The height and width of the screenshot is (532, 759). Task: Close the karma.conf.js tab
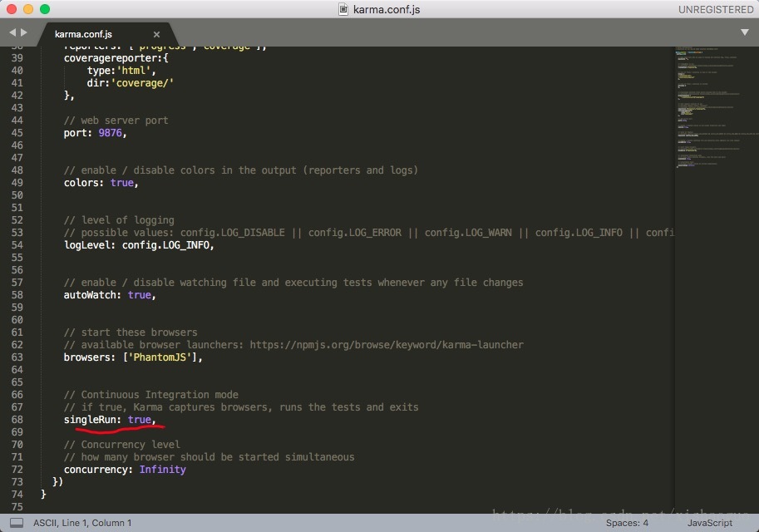coord(156,34)
